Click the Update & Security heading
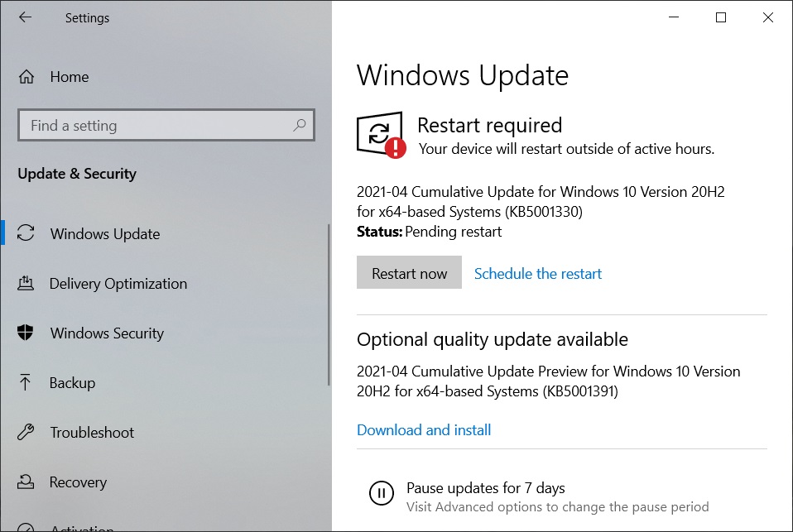The width and height of the screenshot is (793, 532). tap(77, 174)
